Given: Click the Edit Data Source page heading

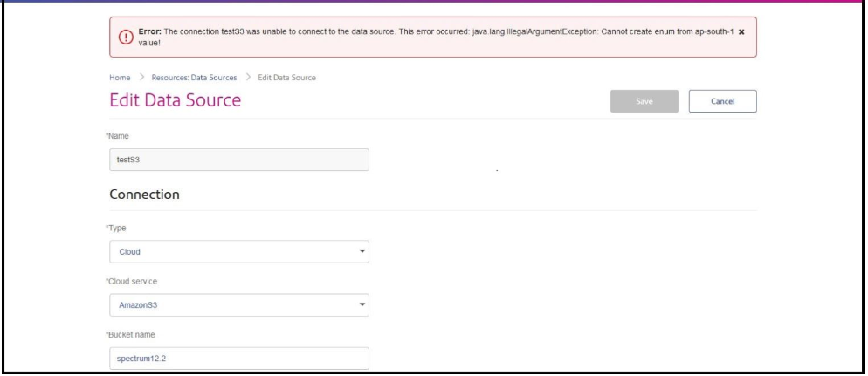Looking at the screenshot, I should coord(175,101).
